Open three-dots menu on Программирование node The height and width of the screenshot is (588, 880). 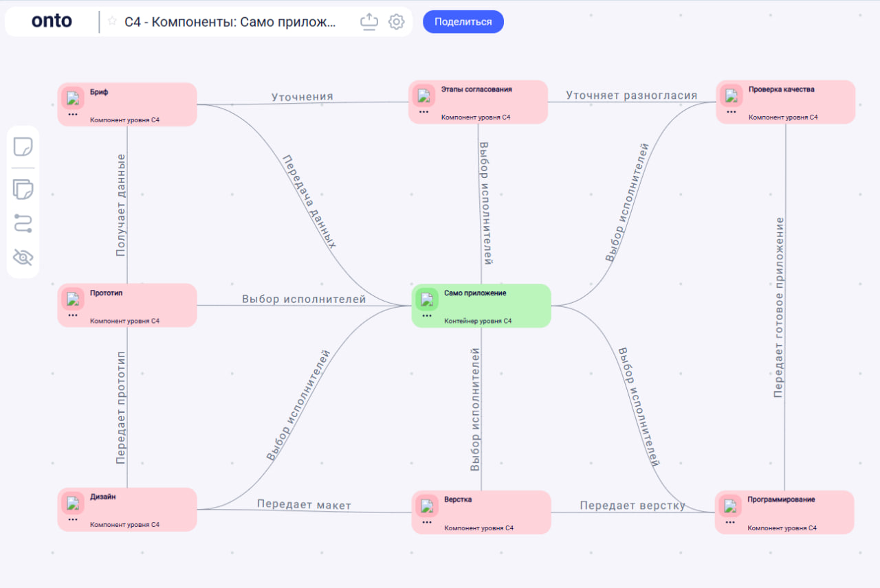tap(730, 522)
